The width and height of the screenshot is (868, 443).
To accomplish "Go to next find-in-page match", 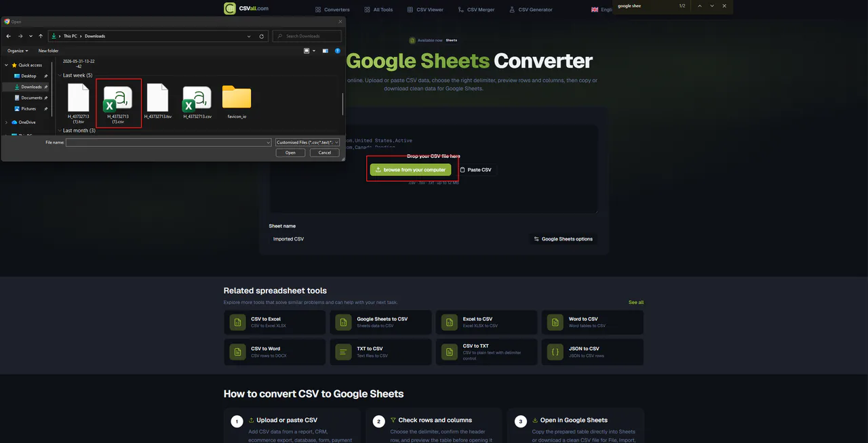I will pos(712,6).
